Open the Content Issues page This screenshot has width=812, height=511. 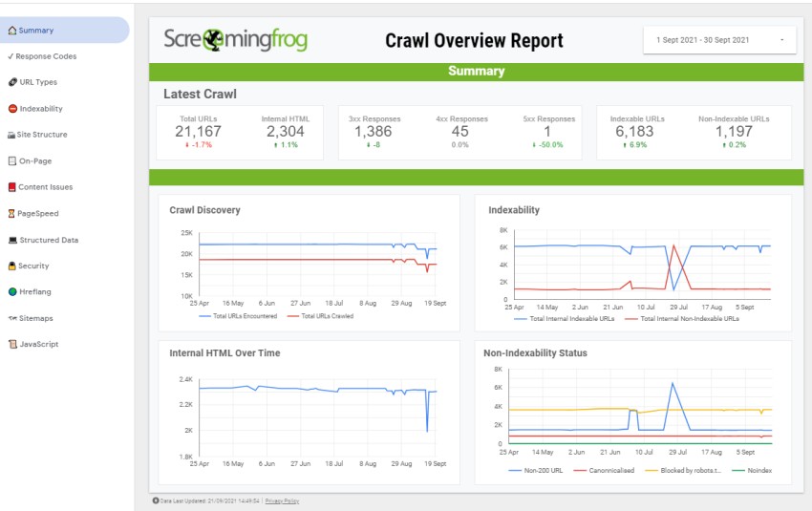pyautogui.click(x=46, y=187)
